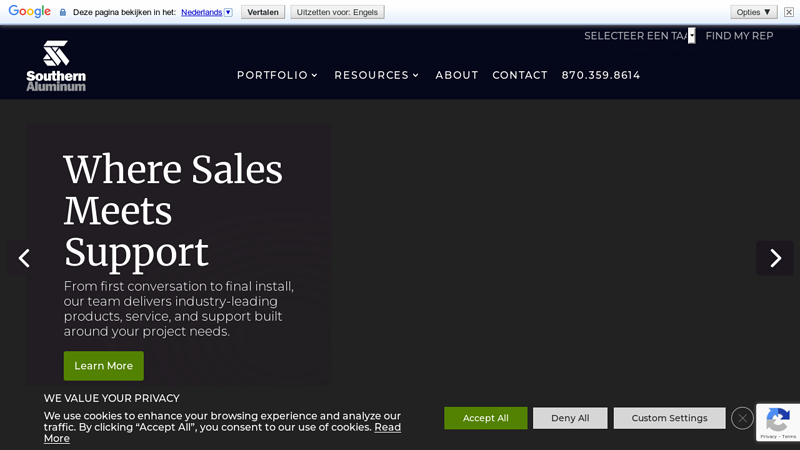Image resolution: width=800 pixels, height=450 pixels.
Task: Choose Deny All for cookies
Action: pyautogui.click(x=570, y=418)
